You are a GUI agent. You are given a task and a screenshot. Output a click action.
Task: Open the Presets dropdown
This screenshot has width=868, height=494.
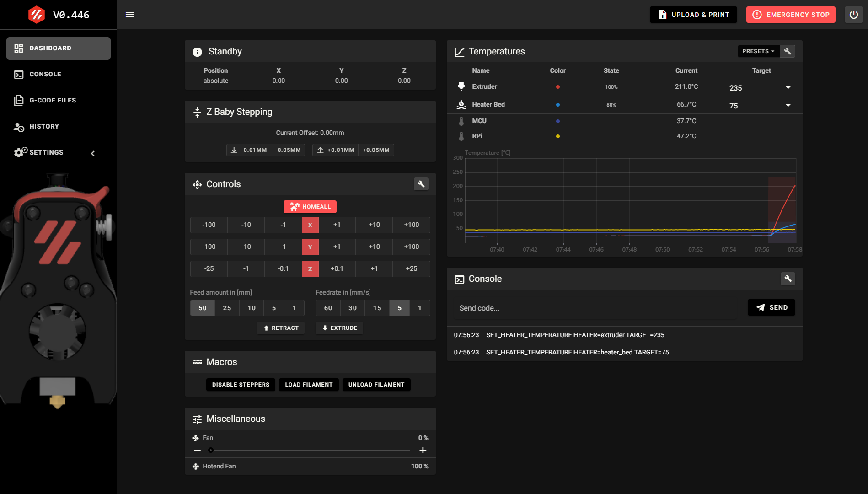(x=758, y=51)
